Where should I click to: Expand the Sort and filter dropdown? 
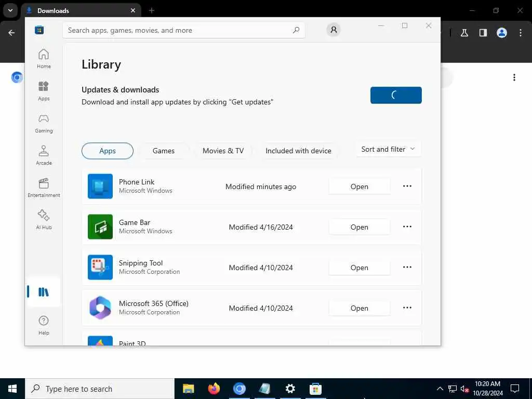tap(389, 149)
